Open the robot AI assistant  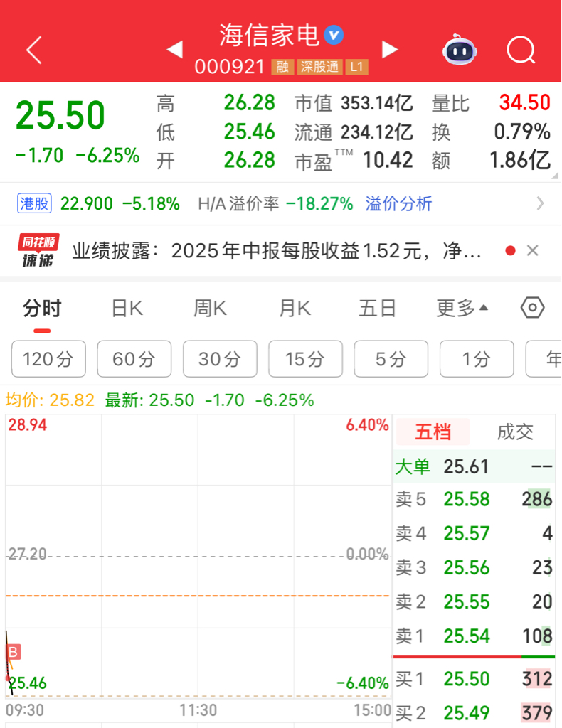click(x=460, y=50)
